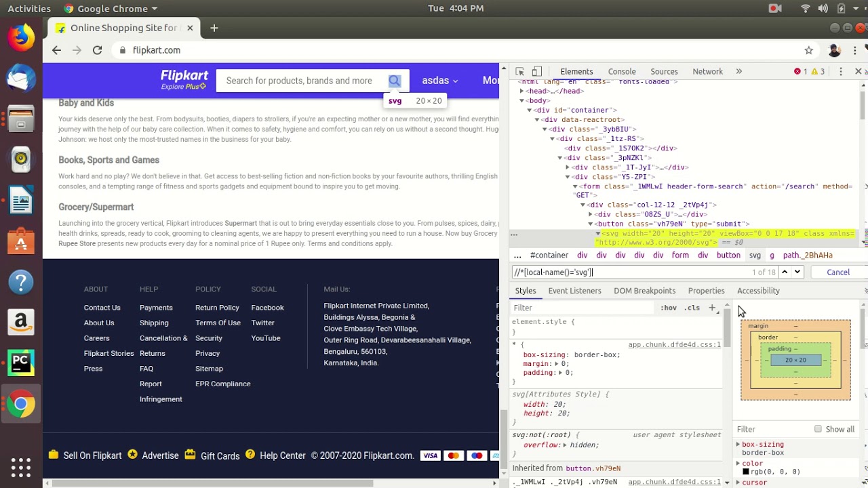Open the Amazon launcher in the dock

pyautogui.click(x=21, y=322)
